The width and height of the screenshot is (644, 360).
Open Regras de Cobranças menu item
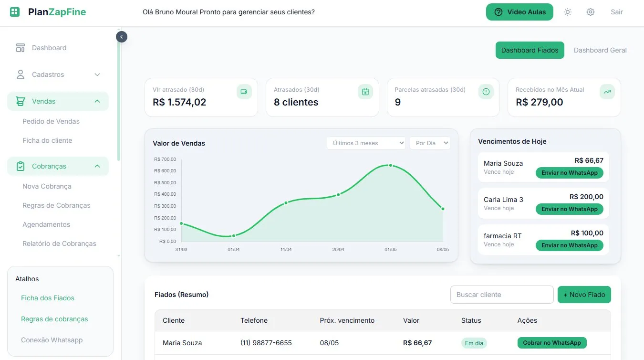point(56,205)
